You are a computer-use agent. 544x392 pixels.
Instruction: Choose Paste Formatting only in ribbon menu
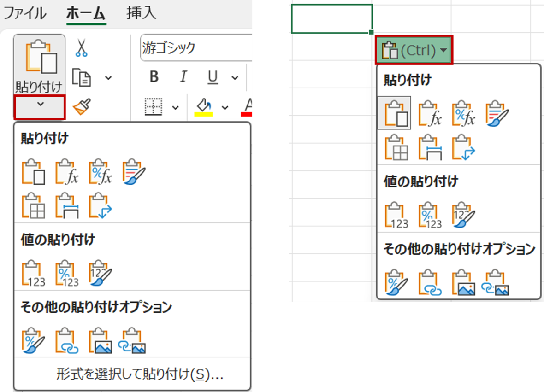(34, 340)
